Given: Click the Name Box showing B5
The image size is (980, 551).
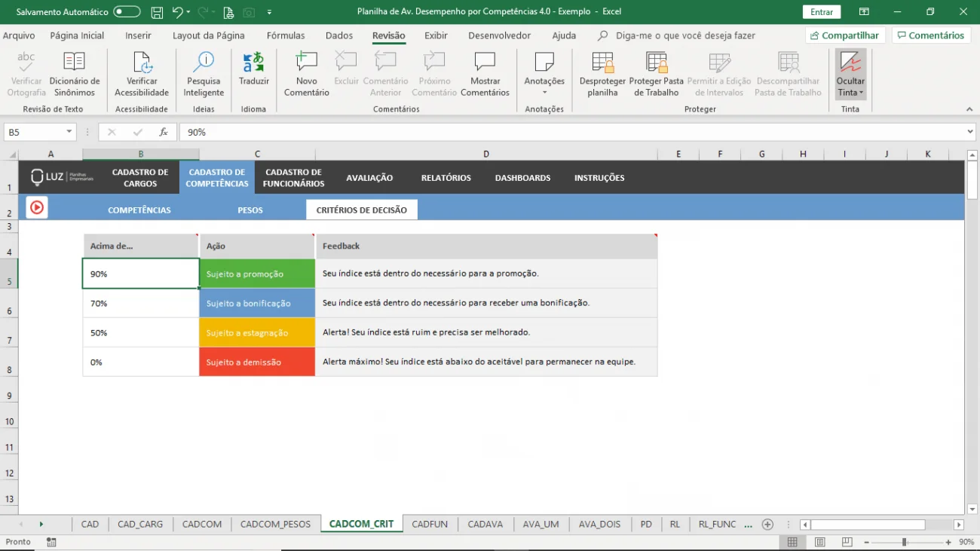Looking at the screenshot, I should 34,132.
